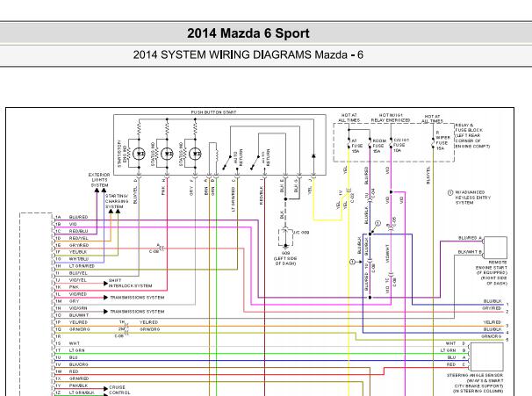Screen dimensions: 532x396
Task: Click the ground symbol at G09
Action: click(x=285, y=246)
